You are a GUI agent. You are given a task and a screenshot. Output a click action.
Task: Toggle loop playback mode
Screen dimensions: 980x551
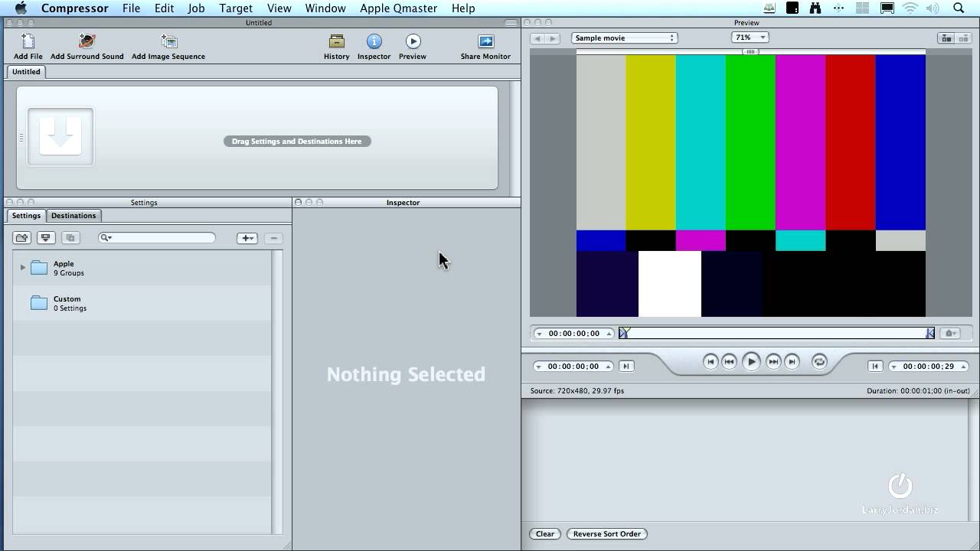pyautogui.click(x=819, y=362)
